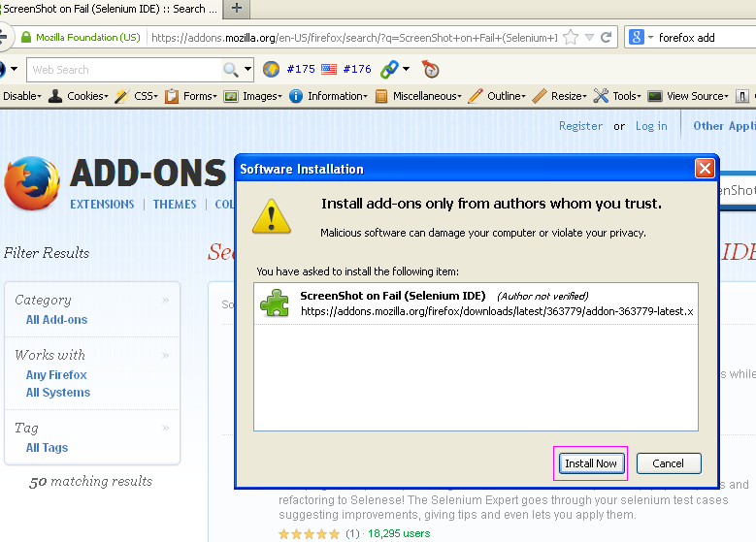The height and width of the screenshot is (542, 756).
Task: Open the Tools developer menu
Action: pos(617,96)
